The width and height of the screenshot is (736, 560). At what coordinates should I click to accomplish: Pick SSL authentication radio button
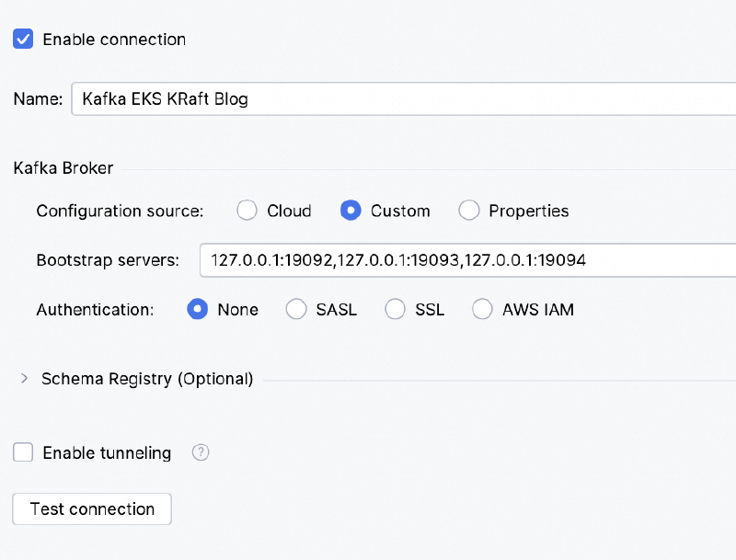click(395, 310)
